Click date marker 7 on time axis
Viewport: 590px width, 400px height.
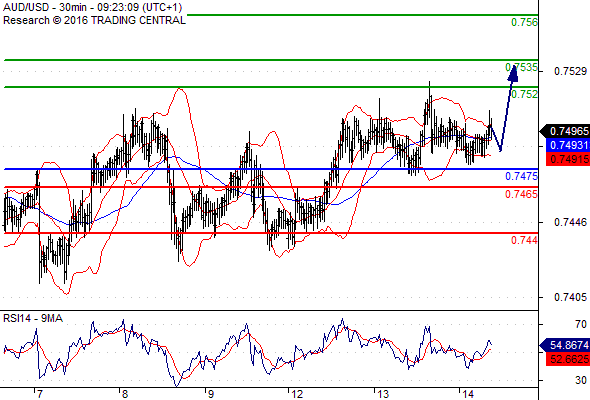(40, 394)
